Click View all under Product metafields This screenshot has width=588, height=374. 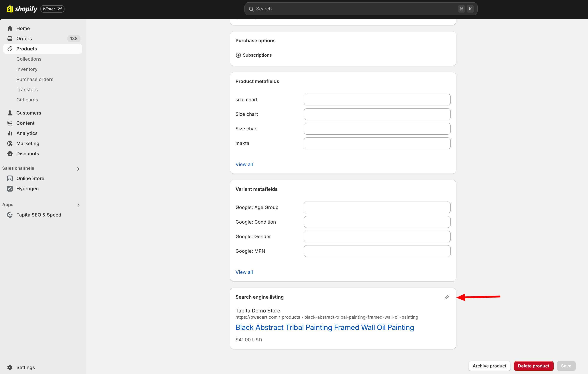coord(244,164)
